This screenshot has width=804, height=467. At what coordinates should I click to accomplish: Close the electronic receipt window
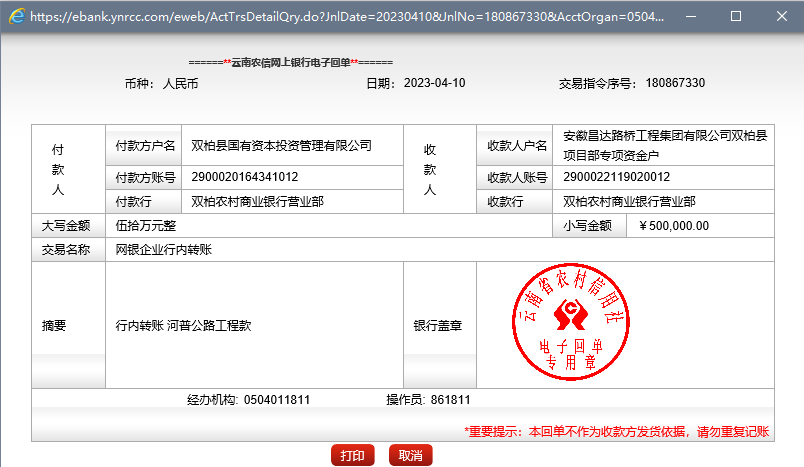[x=782, y=17]
